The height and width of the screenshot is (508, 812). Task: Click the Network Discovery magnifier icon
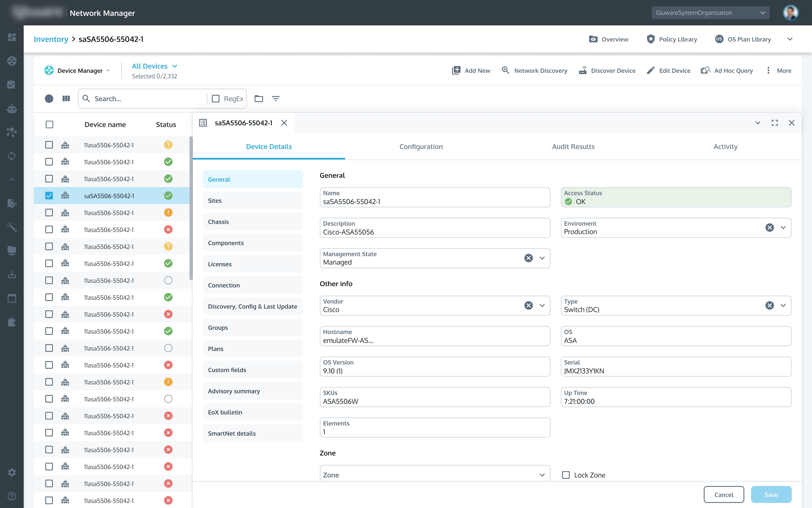tap(505, 70)
